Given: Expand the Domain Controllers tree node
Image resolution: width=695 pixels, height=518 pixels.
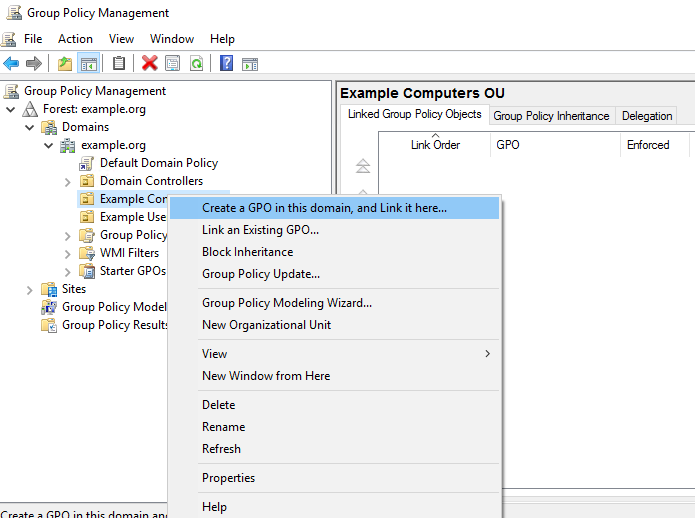Looking at the screenshot, I should point(67,181).
